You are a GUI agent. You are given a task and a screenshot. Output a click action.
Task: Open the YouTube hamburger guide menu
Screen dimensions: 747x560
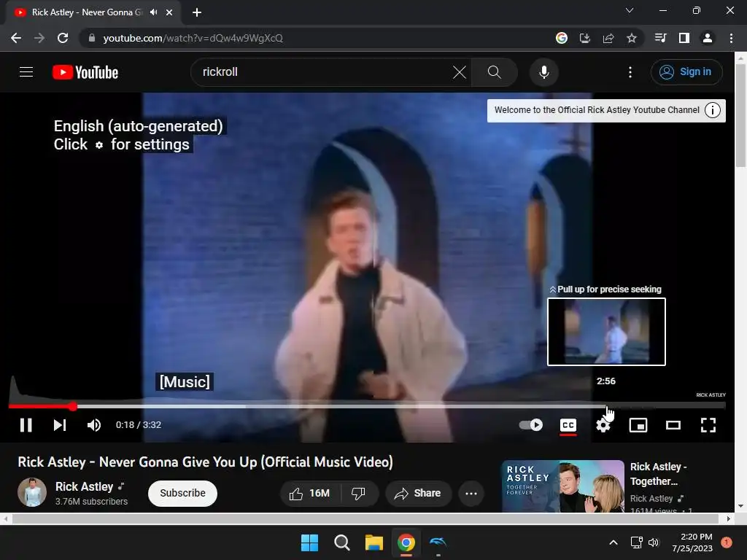coord(26,72)
